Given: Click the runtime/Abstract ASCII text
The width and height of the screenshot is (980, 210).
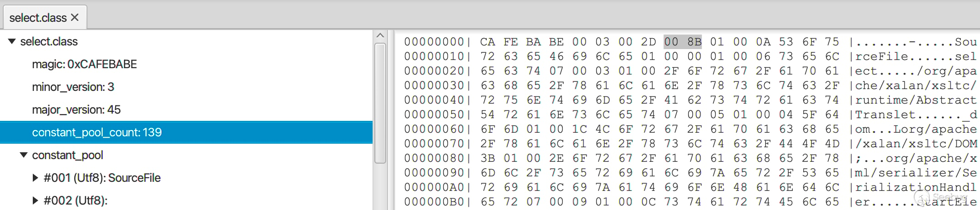Looking at the screenshot, I should [x=916, y=100].
